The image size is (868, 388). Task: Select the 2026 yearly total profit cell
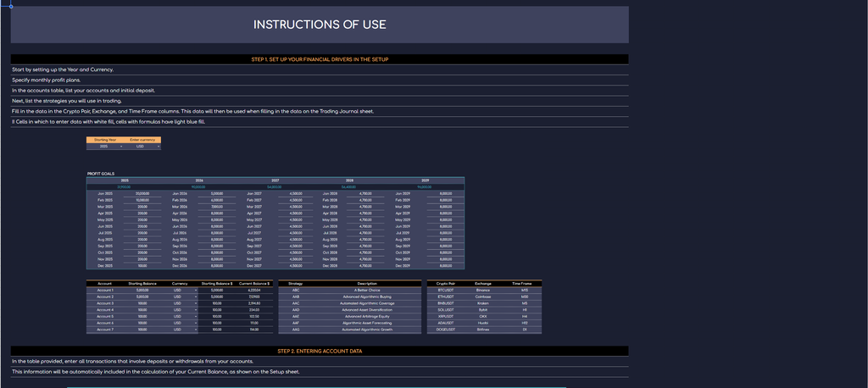click(198, 187)
